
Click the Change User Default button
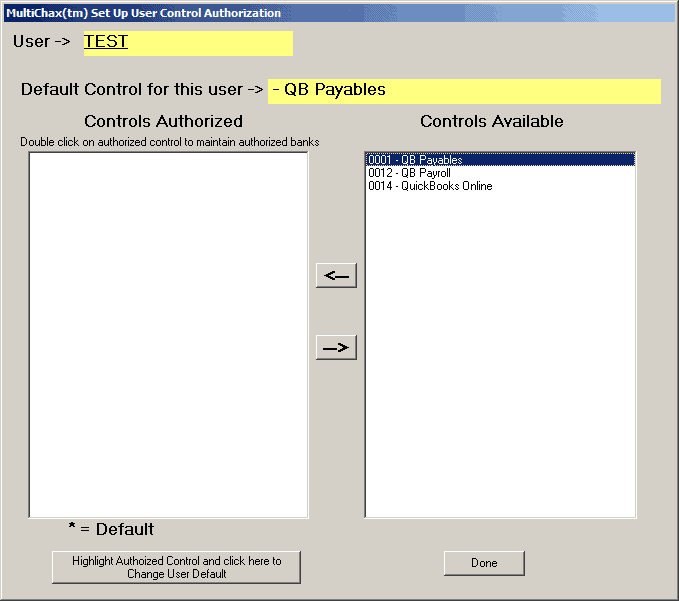point(176,567)
